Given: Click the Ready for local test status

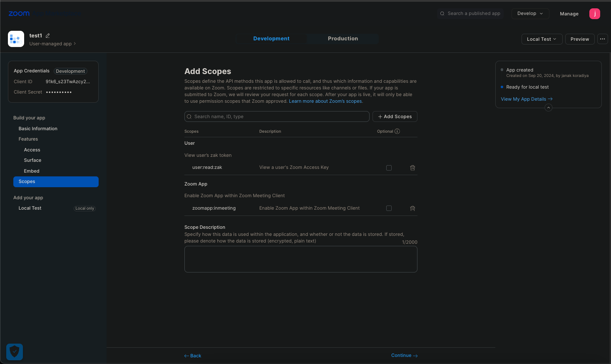Looking at the screenshot, I should pos(527,87).
